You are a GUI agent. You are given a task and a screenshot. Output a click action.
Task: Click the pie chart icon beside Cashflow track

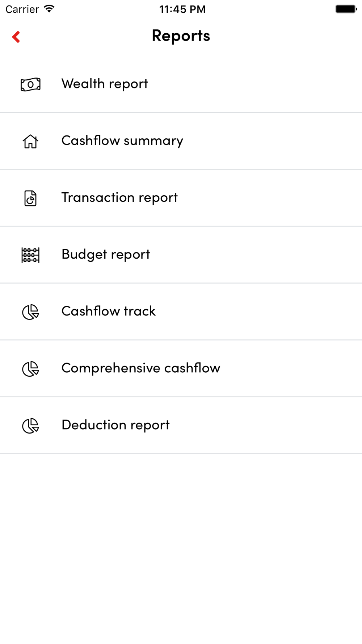pyautogui.click(x=30, y=312)
